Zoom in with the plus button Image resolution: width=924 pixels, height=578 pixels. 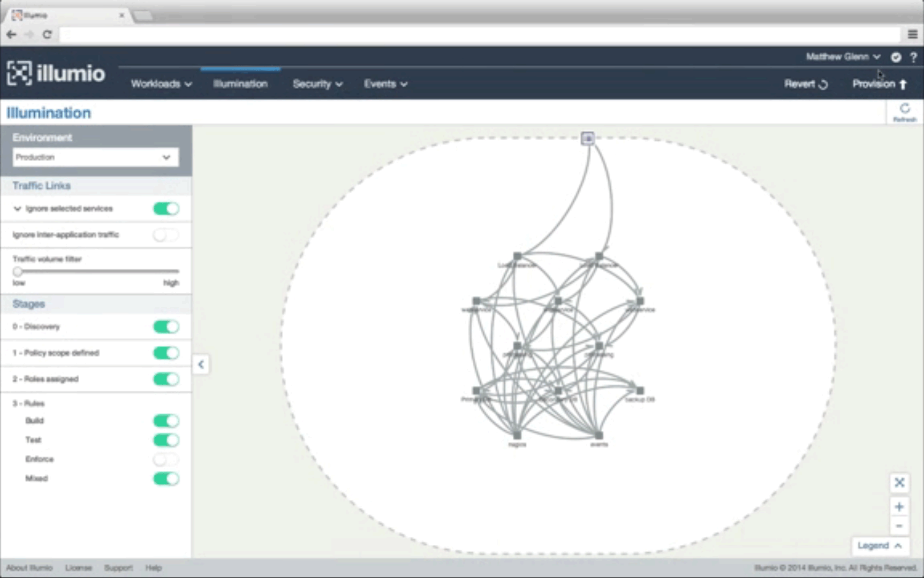(899, 507)
